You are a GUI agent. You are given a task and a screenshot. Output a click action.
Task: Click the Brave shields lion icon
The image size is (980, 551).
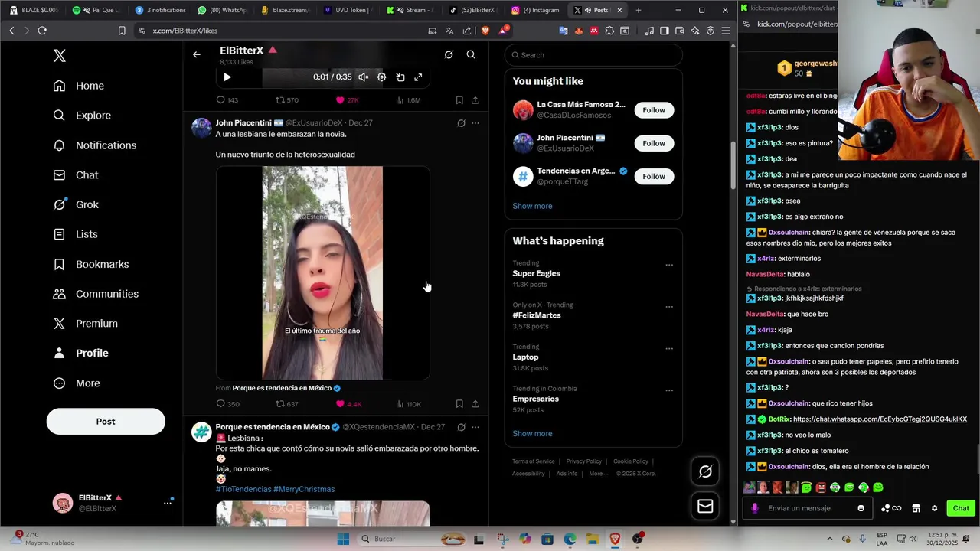pos(484,31)
